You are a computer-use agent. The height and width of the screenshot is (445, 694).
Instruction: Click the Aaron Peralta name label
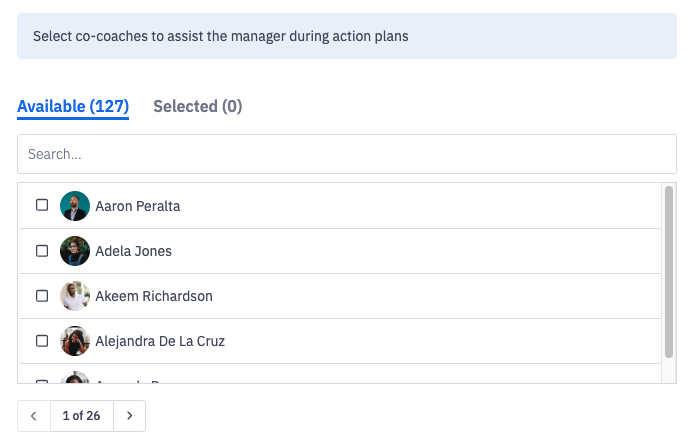(x=138, y=206)
